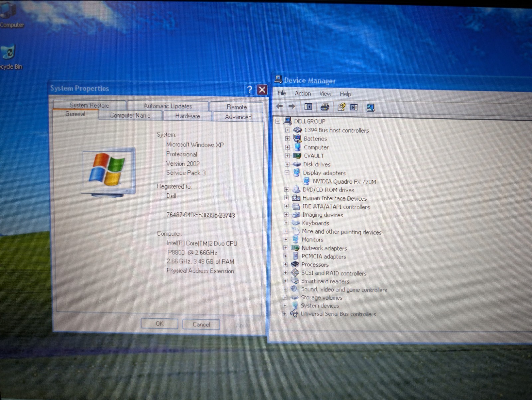Click the action pane toolbar icon next to Properties

click(354, 107)
